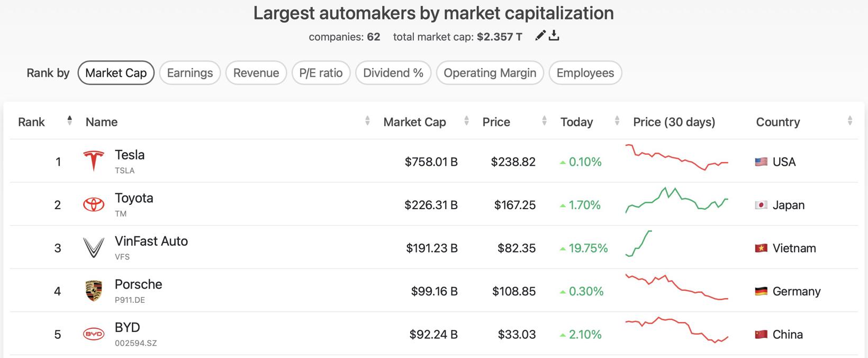Sort by the Market Cap column header arrows
The height and width of the screenshot is (358, 868).
point(466,121)
